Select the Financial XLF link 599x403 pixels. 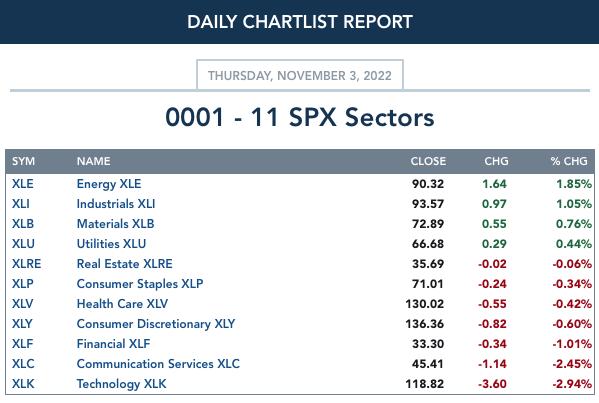pos(113,344)
